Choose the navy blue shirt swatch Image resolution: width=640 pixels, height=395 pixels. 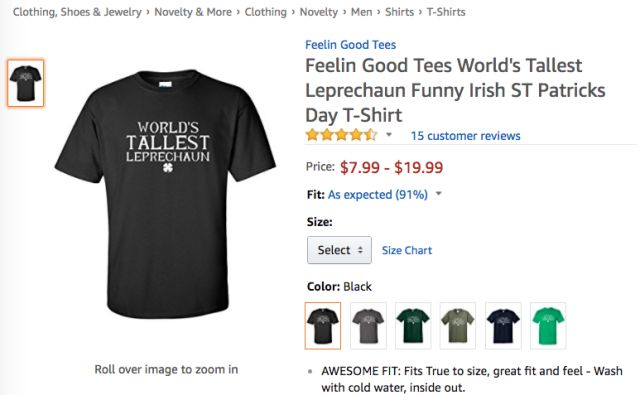(x=503, y=326)
